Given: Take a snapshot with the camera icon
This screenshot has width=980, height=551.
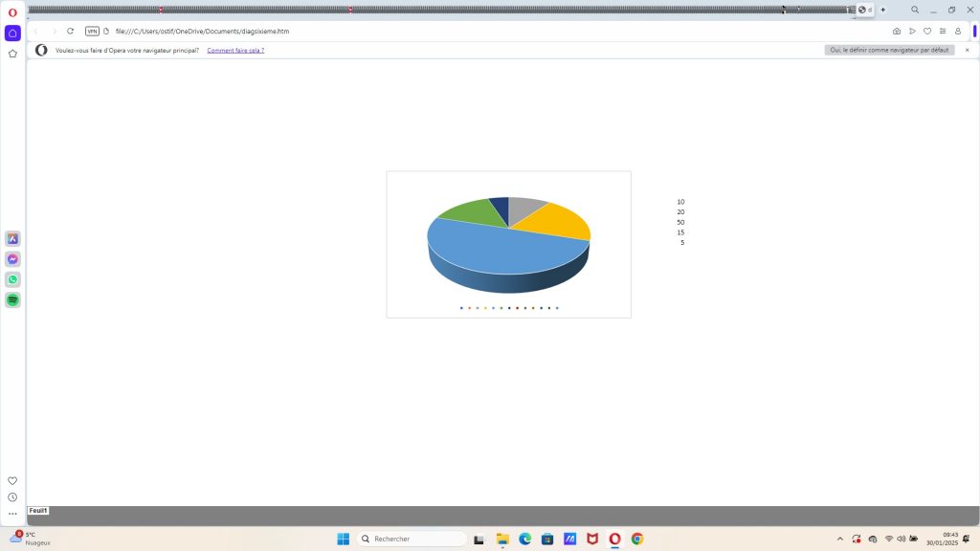Looking at the screenshot, I should pyautogui.click(x=897, y=32).
